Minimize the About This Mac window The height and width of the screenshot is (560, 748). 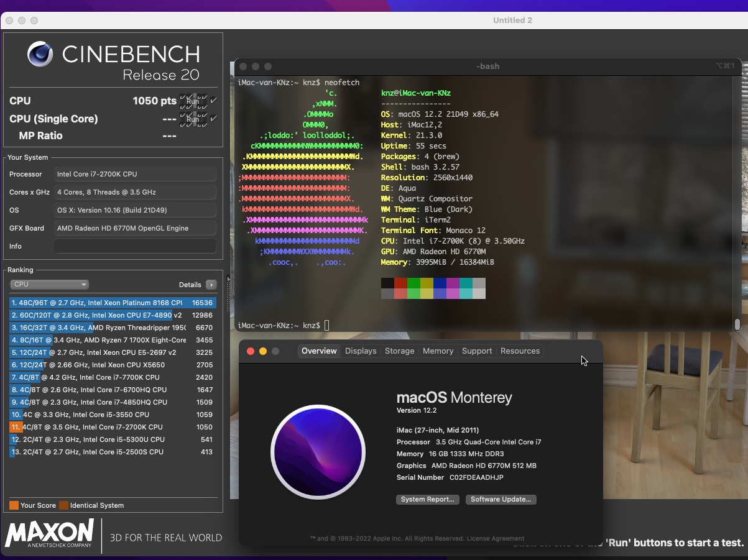[263, 351]
